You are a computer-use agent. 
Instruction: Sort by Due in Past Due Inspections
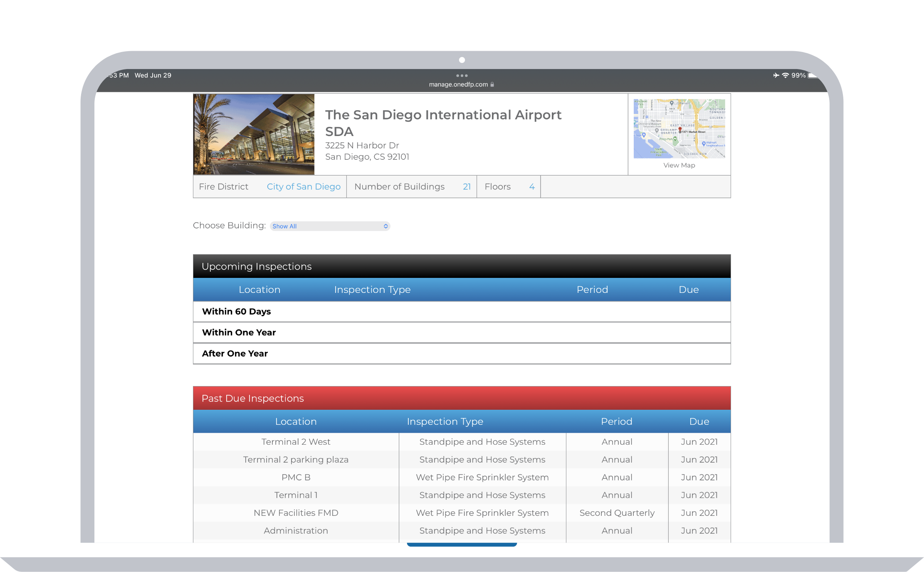[x=699, y=421]
